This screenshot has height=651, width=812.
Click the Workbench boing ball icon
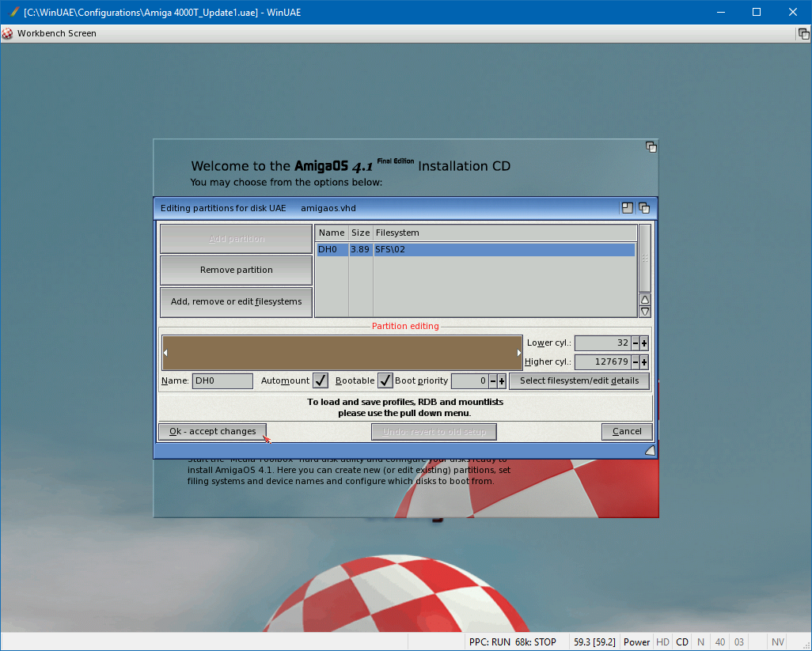7,34
